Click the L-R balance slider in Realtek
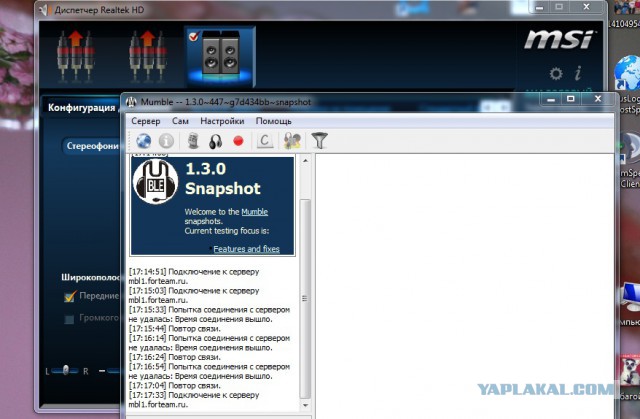The image size is (640, 419). point(65,371)
